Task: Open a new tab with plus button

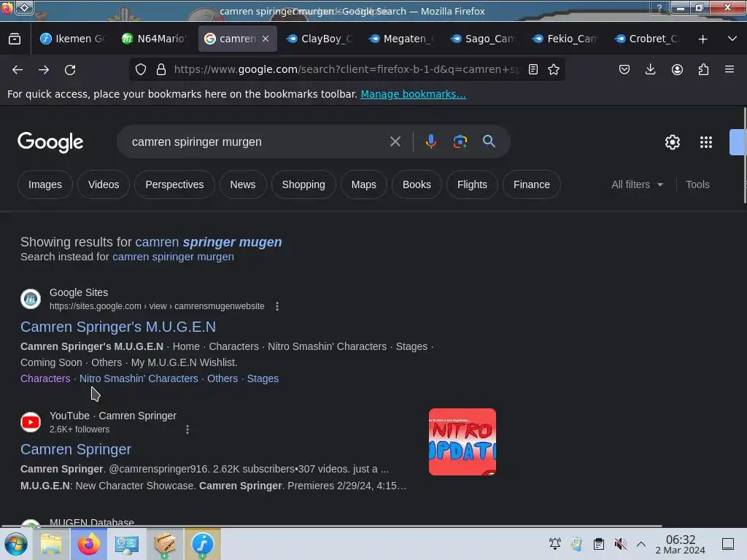Action: [x=703, y=39]
